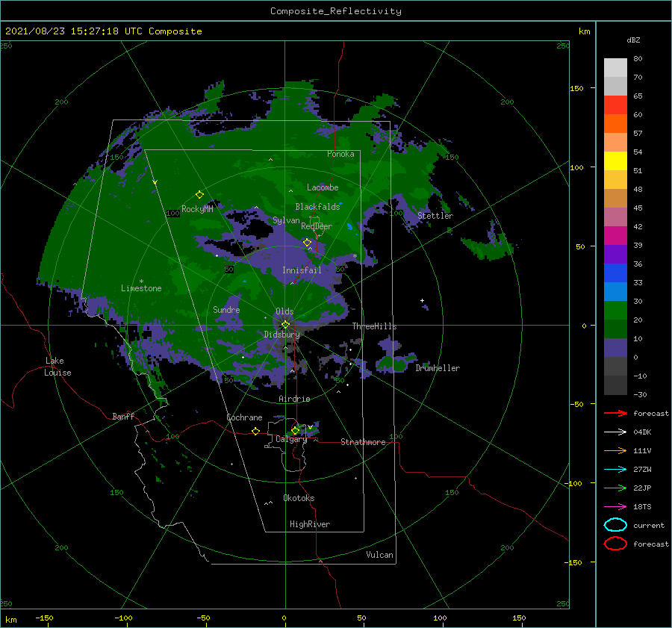Click the cyan current ellipse legend icon
The width and height of the screenshot is (672, 628).
click(x=615, y=525)
